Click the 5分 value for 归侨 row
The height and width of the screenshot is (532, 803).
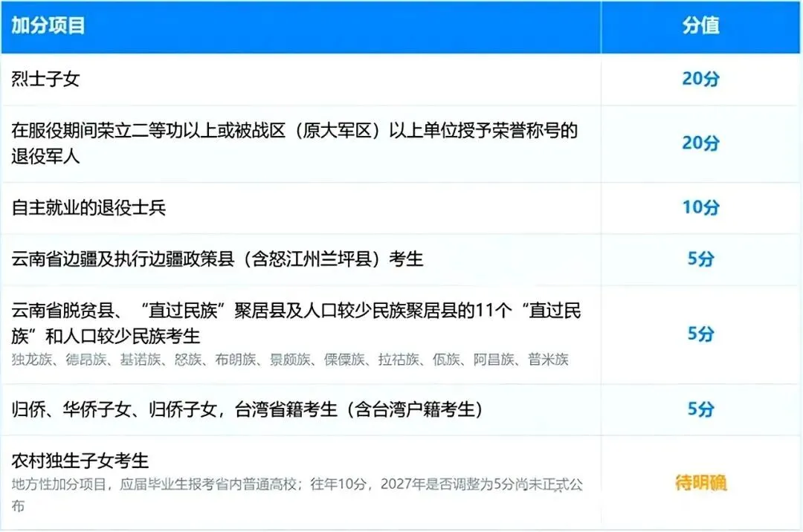[700, 409]
